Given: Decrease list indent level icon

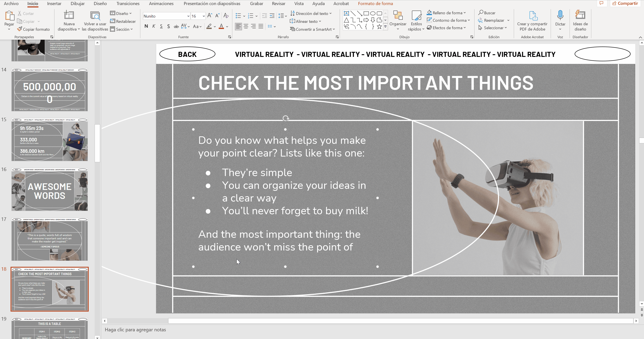Looking at the screenshot, I should point(264,16).
